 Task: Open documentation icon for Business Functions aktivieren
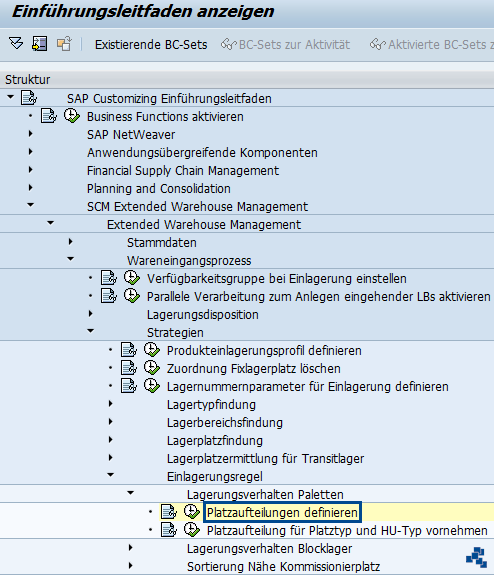point(49,116)
